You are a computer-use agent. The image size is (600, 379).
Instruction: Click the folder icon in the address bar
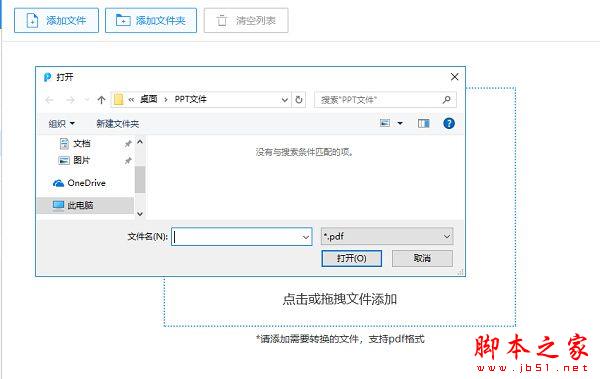click(119, 100)
